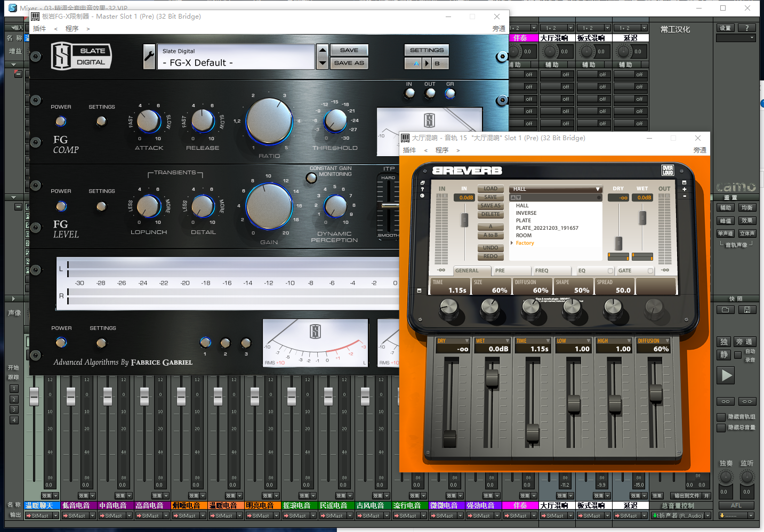Viewport: 764px width, 532px height.
Task: Click mixer help question mark button
Action: click(x=747, y=28)
